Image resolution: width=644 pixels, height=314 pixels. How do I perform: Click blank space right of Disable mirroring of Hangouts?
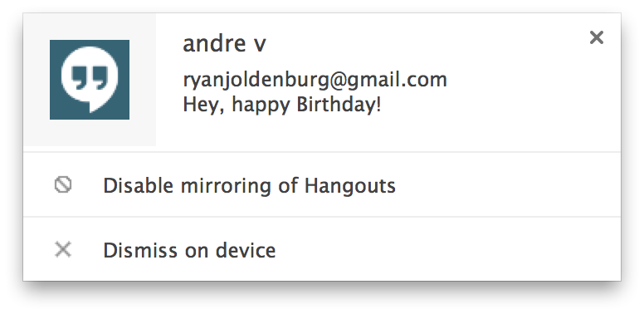(508, 185)
